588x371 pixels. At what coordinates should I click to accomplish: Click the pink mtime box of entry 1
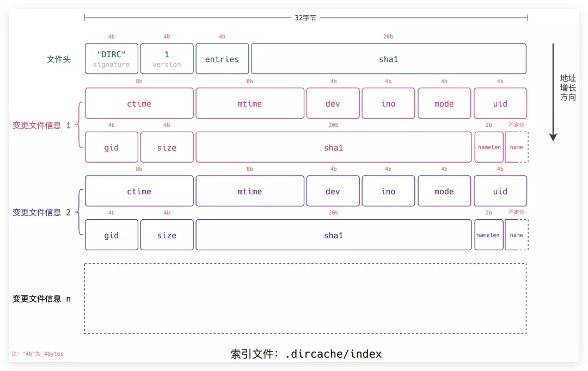250,103
